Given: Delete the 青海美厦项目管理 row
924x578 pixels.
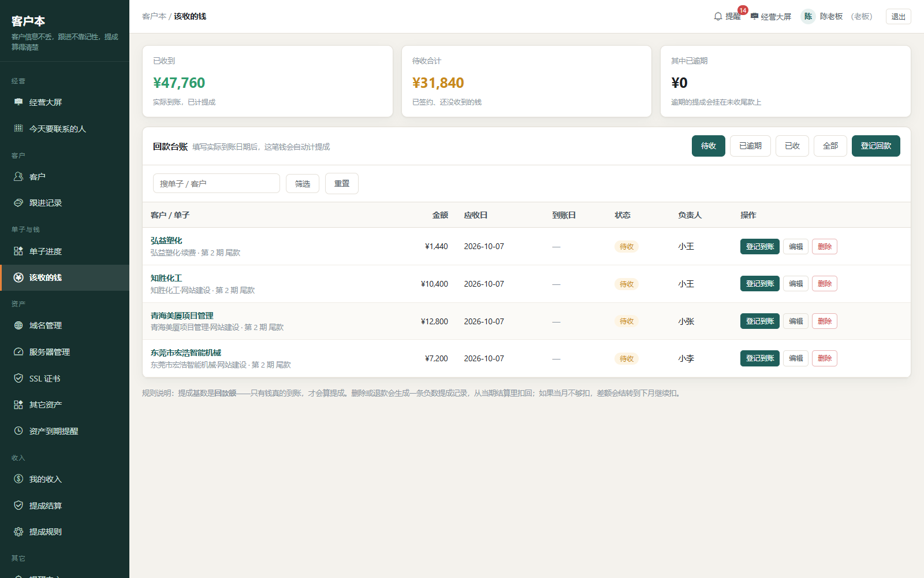Looking at the screenshot, I should click(825, 321).
